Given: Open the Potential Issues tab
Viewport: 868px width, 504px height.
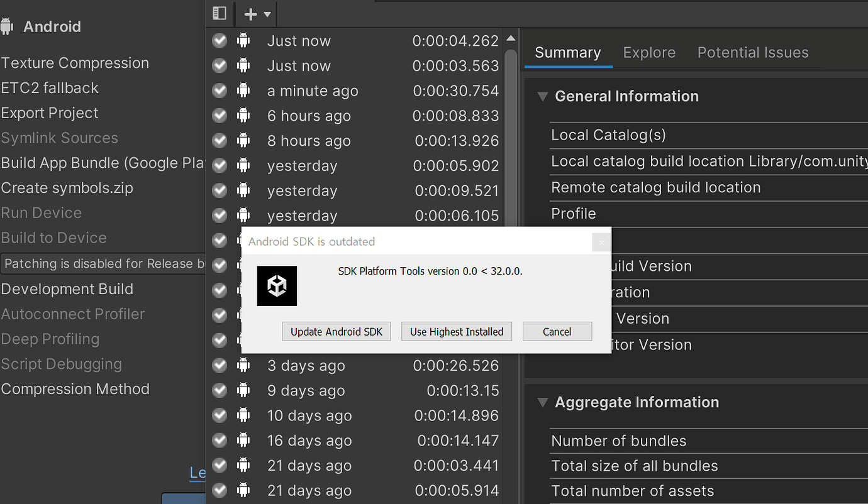Looking at the screenshot, I should coord(753,53).
